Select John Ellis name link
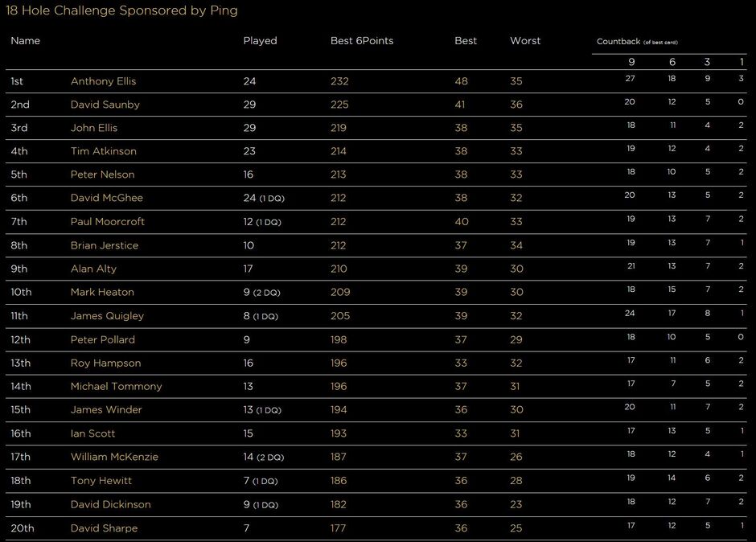Image resolution: width=756 pixels, height=542 pixels. [94, 128]
